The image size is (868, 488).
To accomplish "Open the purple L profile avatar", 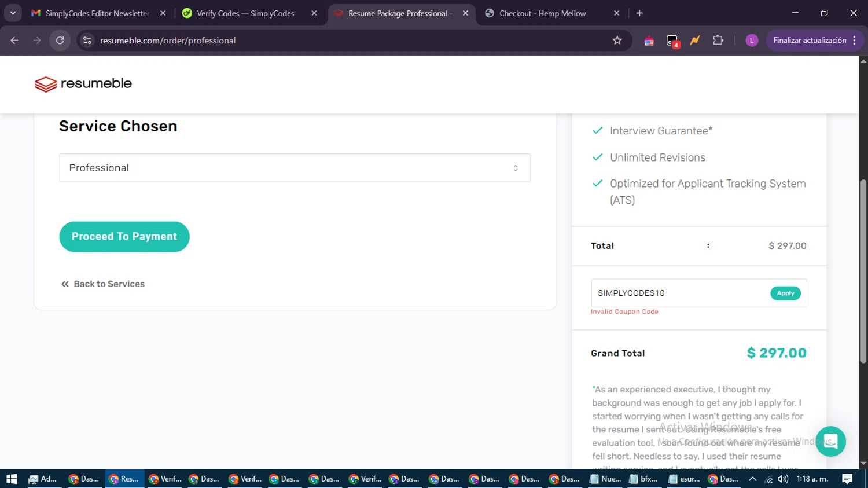I will pyautogui.click(x=752, y=41).
